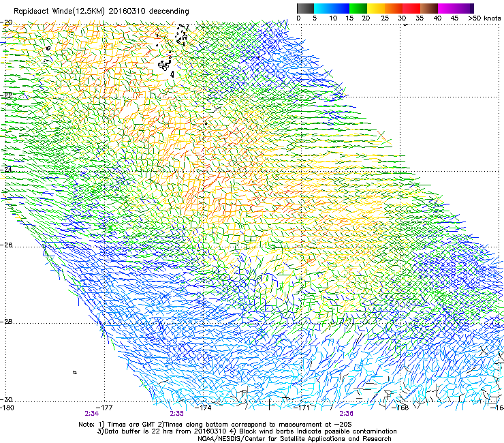Image resolution: width=504 pixels, height=443 pixels.
Task: Click the -171 longitude axis label
Action: (x=302, y=408)
